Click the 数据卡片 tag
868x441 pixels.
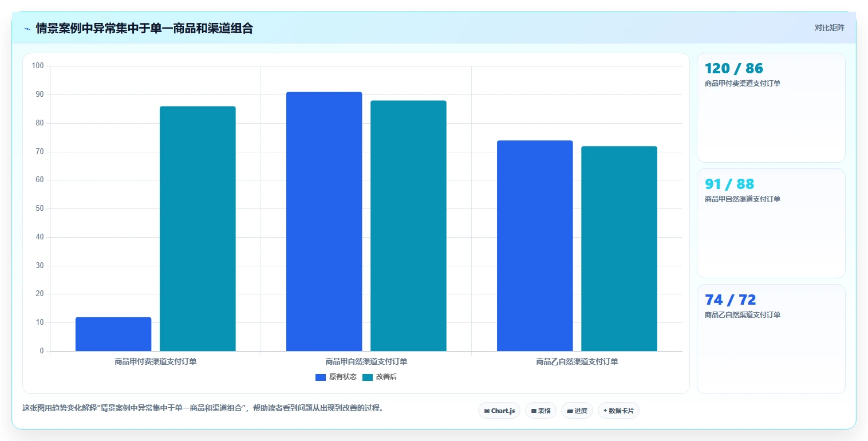pos(618,411)
